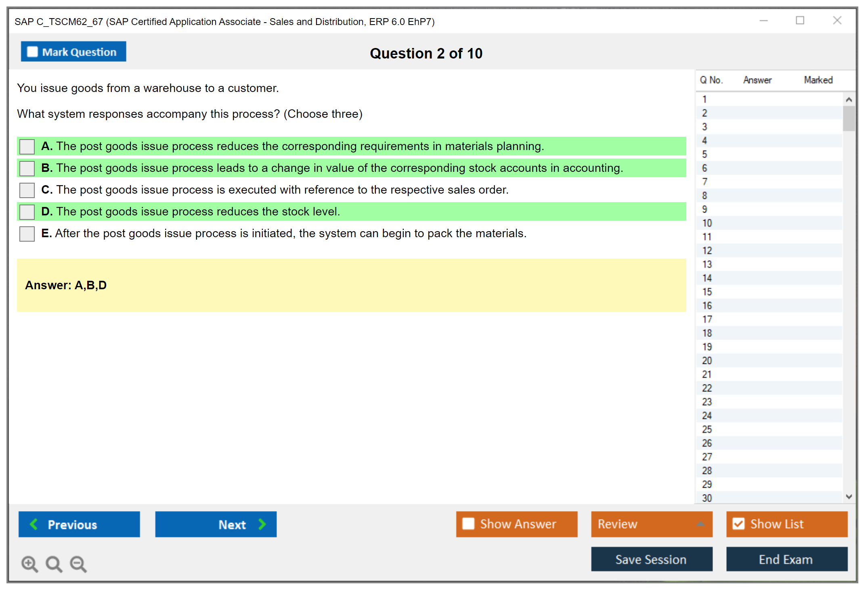The height and width of the screenshot is (593, 868).
Task: Click the question list scrollbar thumb
Action: [x=849, y=119]
